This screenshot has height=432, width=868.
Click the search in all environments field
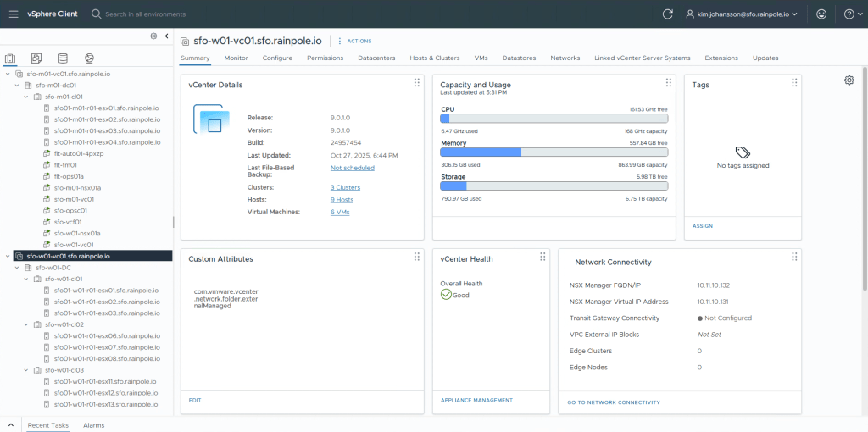(144, 14)
